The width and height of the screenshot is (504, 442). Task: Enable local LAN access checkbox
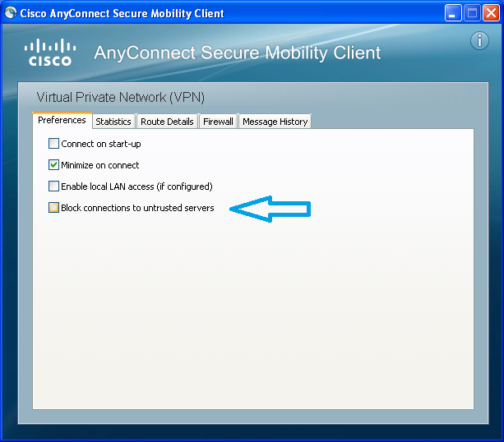53,186
